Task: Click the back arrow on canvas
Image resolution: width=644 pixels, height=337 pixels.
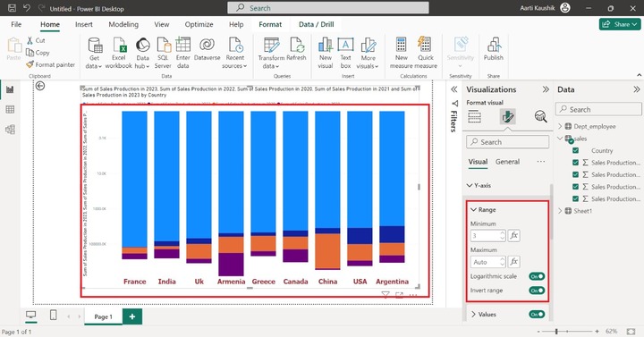Action: [x=40, y=86]
